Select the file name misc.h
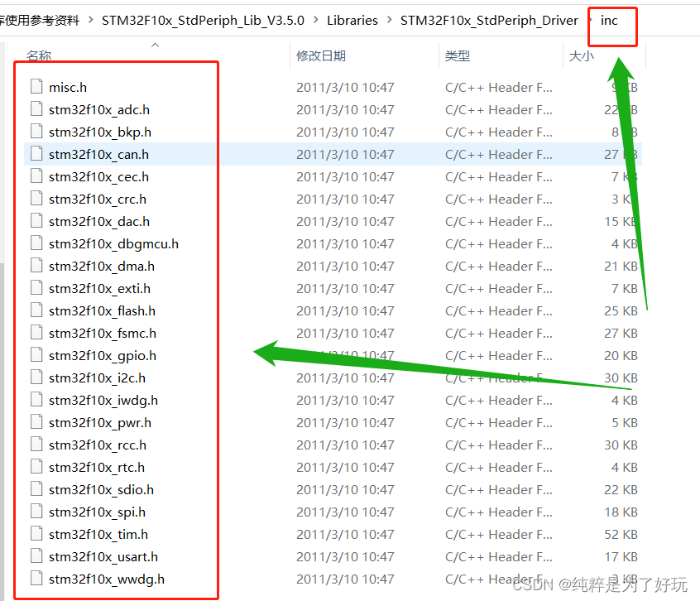 (x=68, y=88)
